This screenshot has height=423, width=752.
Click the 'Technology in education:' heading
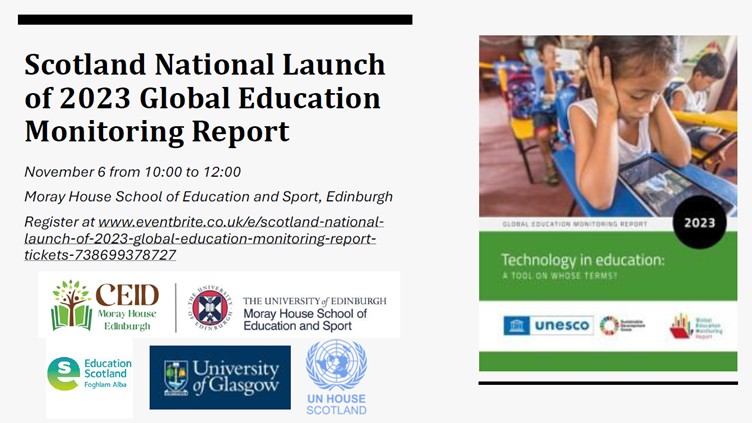click(x=583, y=260)
